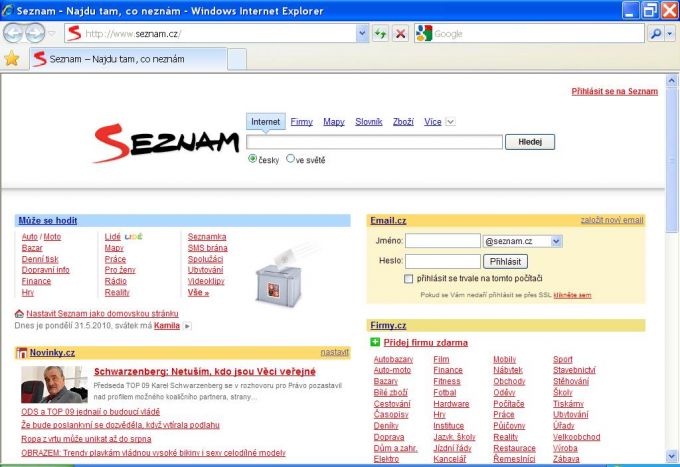680x467 pixels.
Task: Open the Seznamka link
Action: 207,237
